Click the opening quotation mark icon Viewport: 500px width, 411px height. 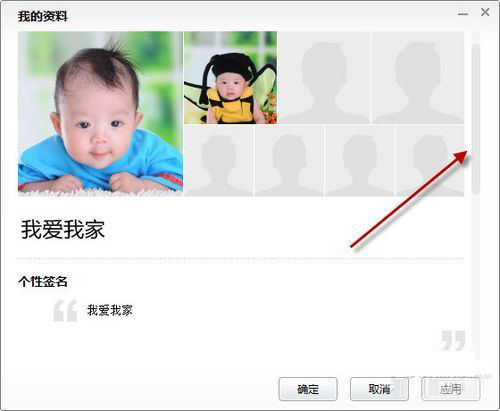tap(65, 311)
